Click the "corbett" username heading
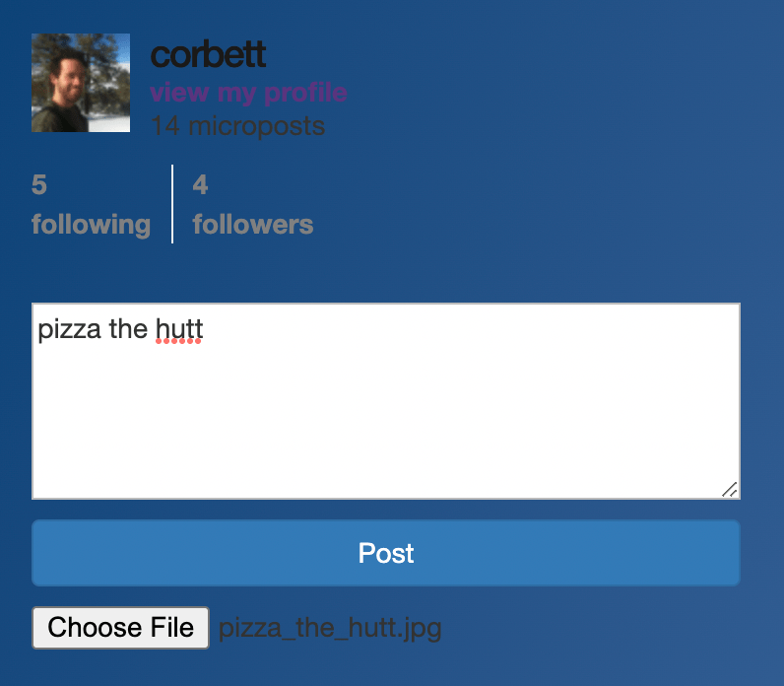This screenshot has width=784, height=686. [x=208, y=55]
